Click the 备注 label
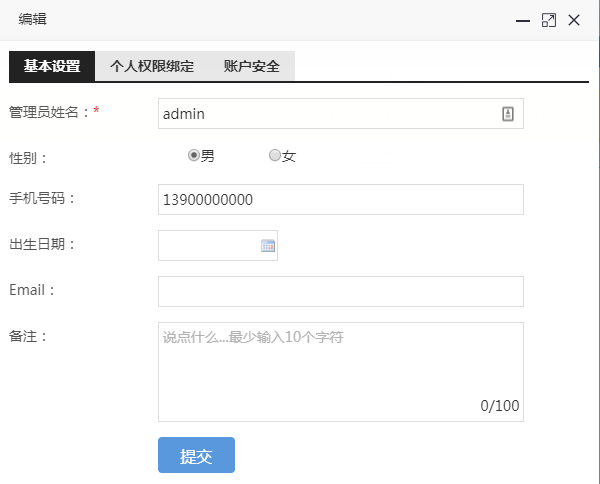This screenshot has height=484, width=600. [x=28, y=336]
